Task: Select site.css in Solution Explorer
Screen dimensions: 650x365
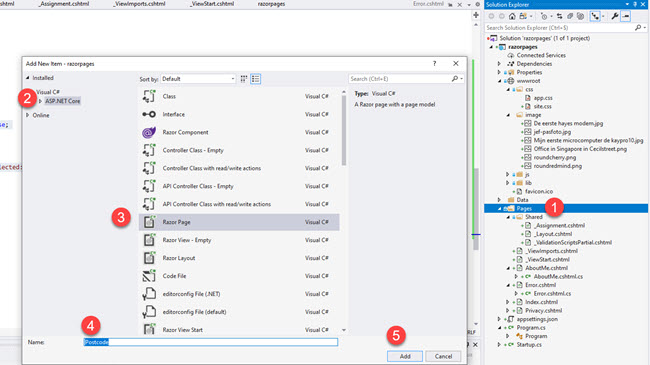Action: coord(542,107)
